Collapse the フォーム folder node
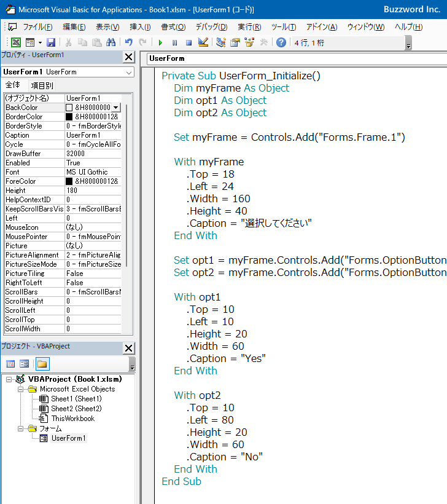The width and height of the screenshot is (447, 504). click(x=20, y=429)
